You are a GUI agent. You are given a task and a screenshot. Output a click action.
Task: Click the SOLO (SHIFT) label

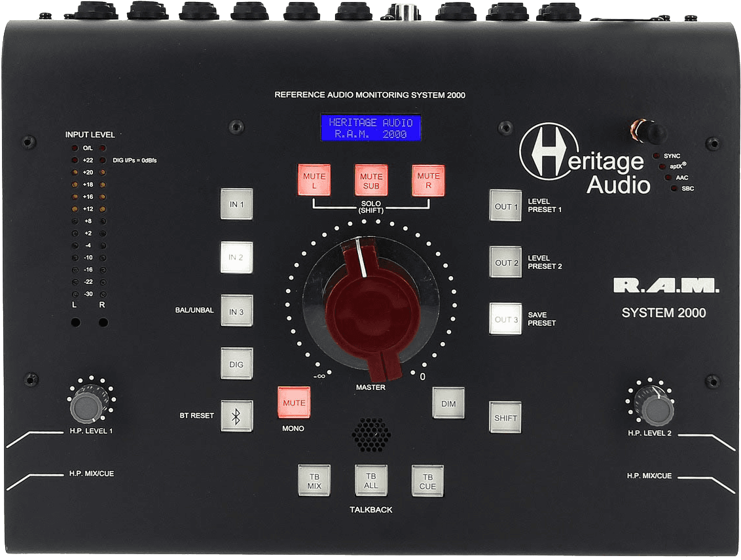[x=371, y=207]
